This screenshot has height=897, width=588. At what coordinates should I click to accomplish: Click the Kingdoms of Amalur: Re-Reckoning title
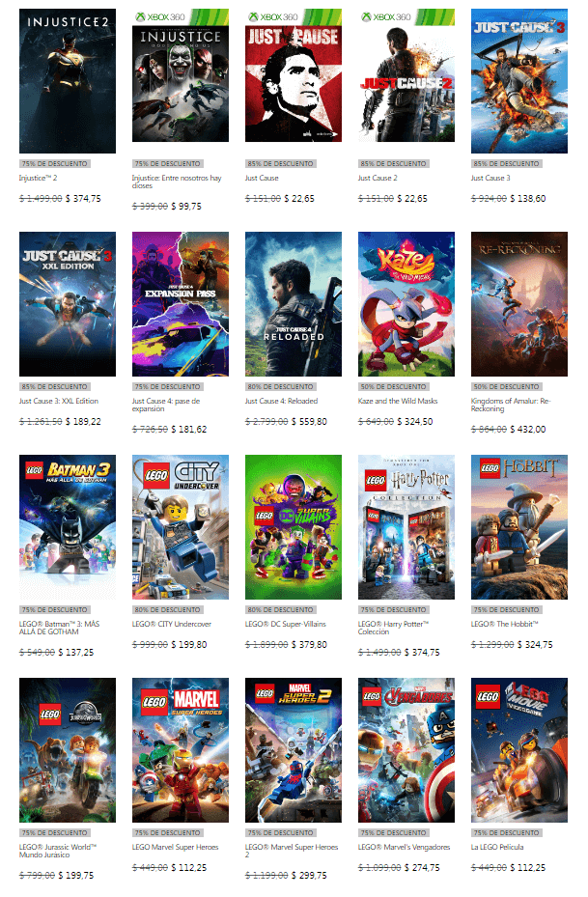[x=510, y=405]
